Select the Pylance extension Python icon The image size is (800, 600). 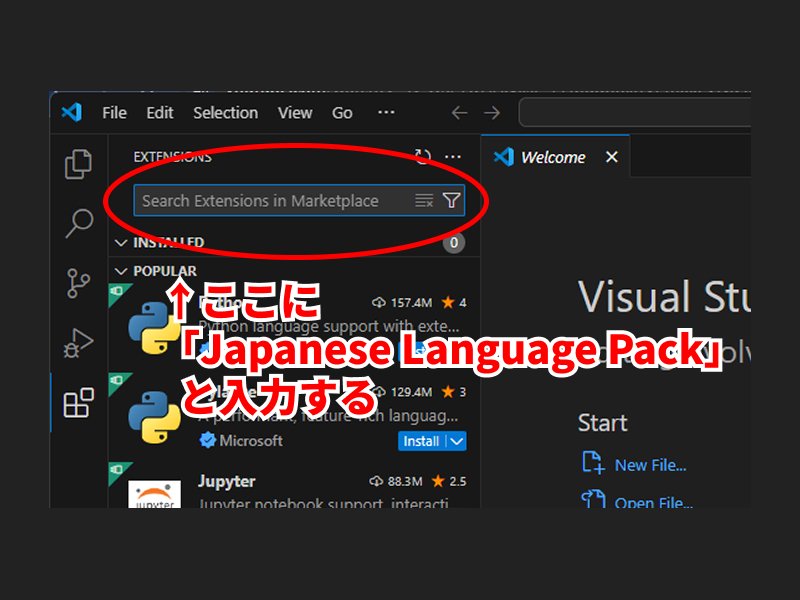(154, 417)
